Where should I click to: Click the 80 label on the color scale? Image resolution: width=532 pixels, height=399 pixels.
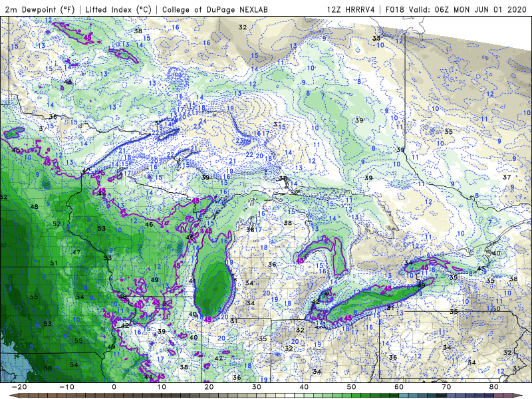[494, 387]
